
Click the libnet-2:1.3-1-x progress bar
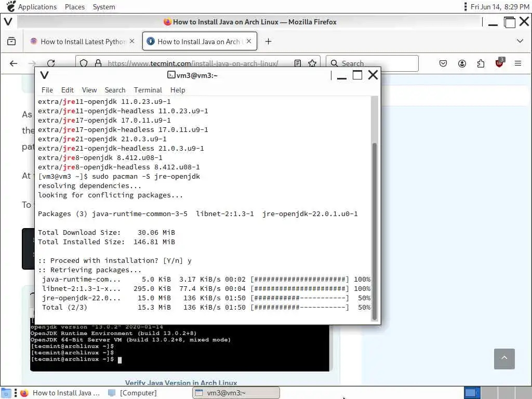(x=300, y=289)
